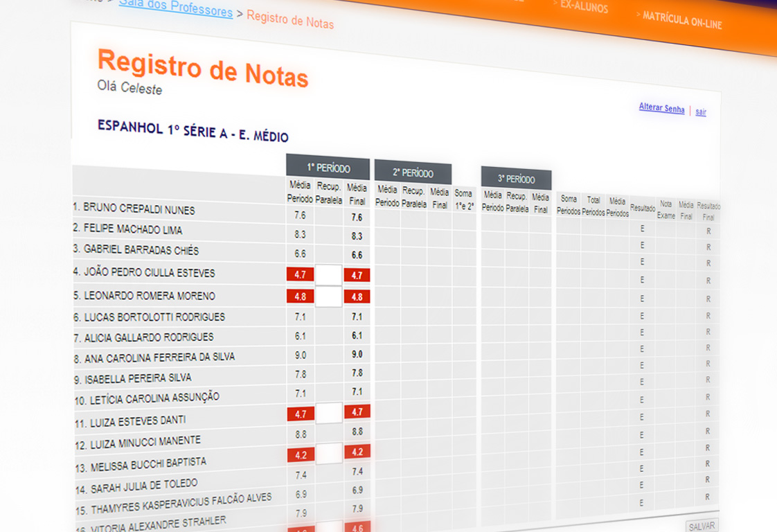Click Média Período 9.0 for Ana Carolina
This screenshot has height=532, width=777.
[301, 355]
